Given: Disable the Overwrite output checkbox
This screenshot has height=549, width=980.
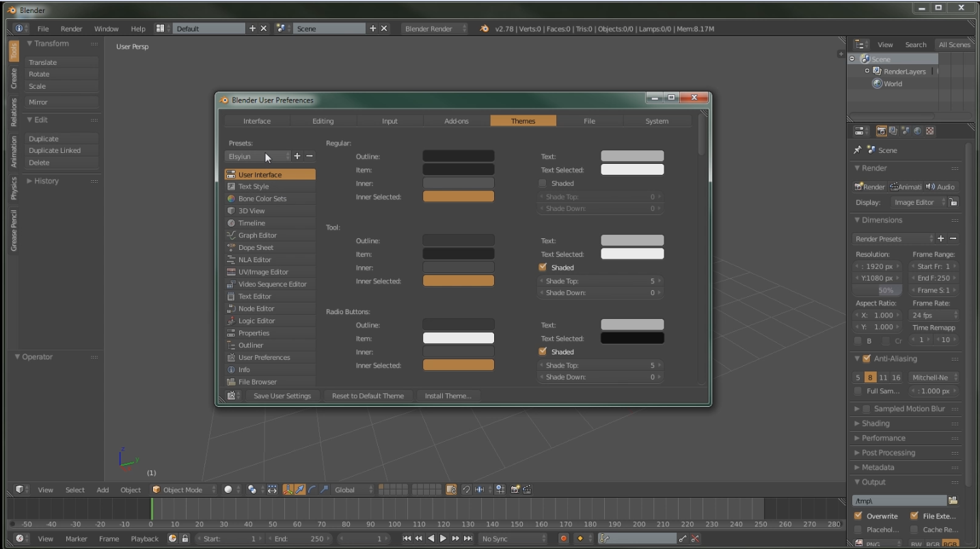Looking at the screenshot, I should tap(858, 516).
